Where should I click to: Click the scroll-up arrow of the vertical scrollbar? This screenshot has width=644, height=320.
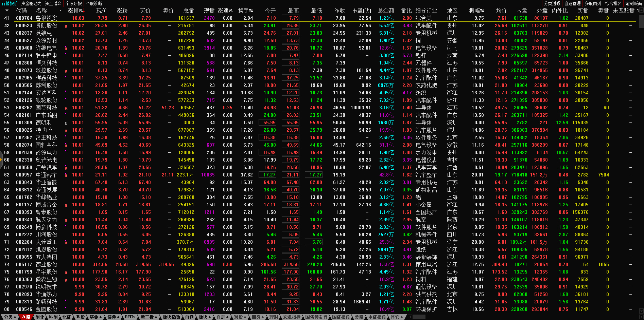pyautogui.click(x=641, y=10)
